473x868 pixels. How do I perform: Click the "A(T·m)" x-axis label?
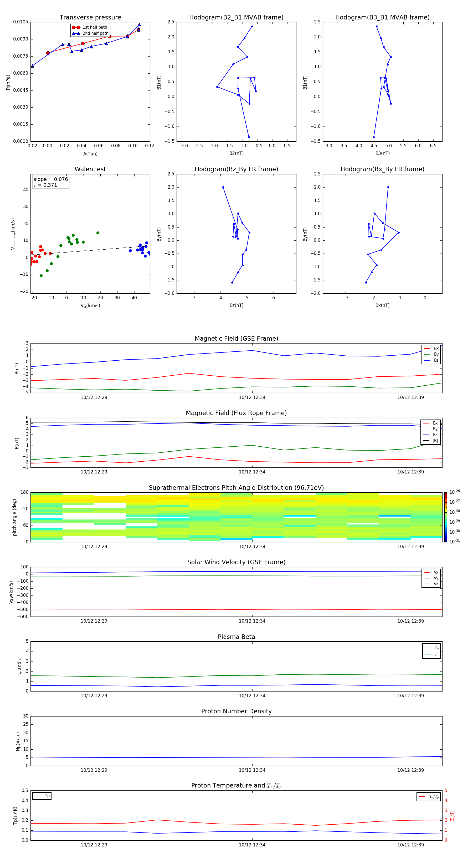tap(90, 154)
